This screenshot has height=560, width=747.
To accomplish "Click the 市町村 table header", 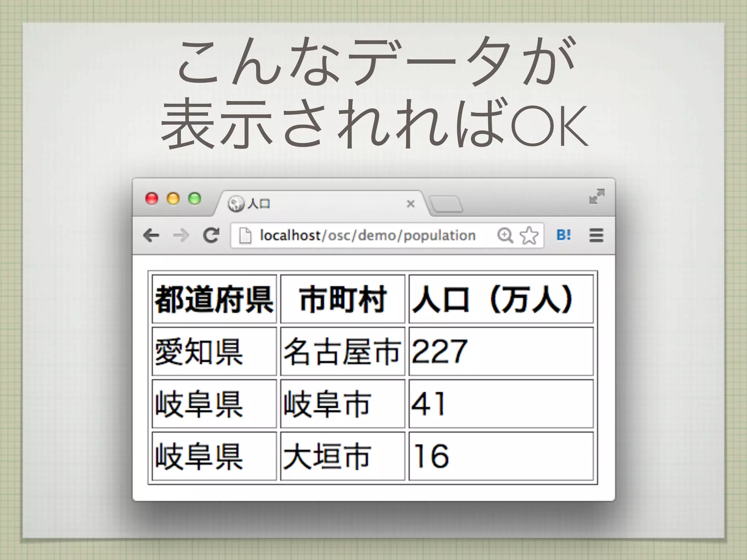I will [x=343, y=299].
